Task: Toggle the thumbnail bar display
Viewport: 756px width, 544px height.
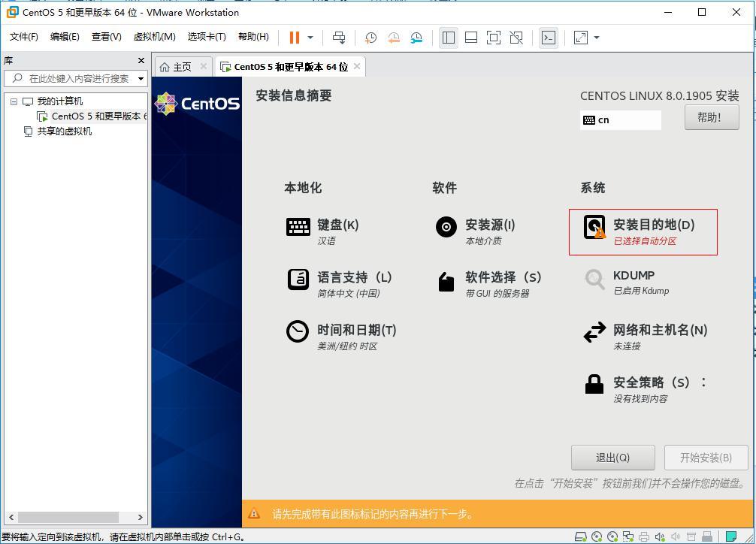Action: tap(470, 37)
